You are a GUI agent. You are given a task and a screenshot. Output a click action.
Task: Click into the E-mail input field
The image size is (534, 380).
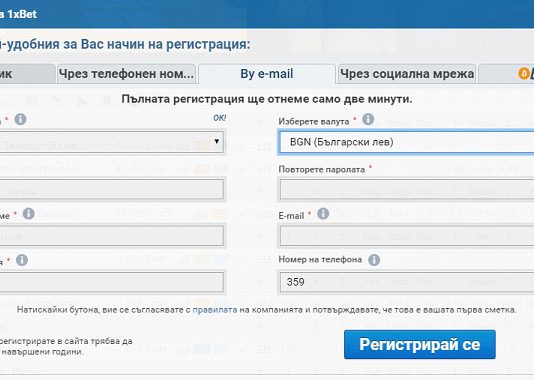pyautogui.click(x=407, y=236)
